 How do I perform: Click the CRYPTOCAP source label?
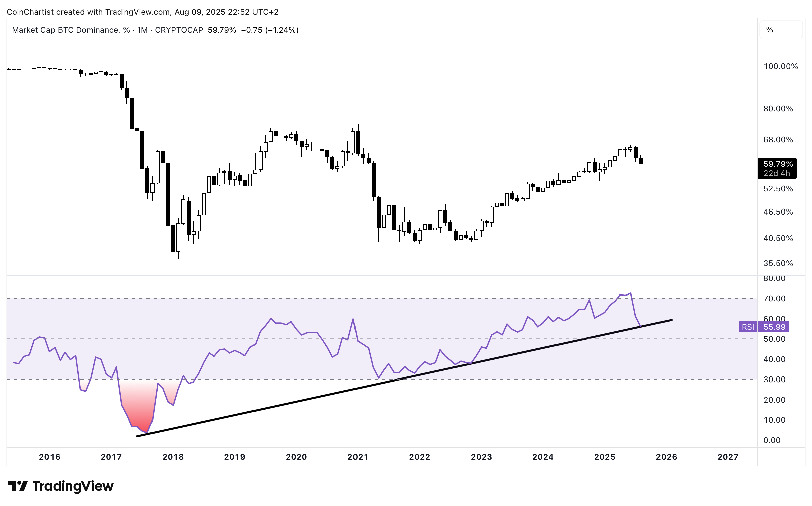pyautogui.click(x=179, y=30)
